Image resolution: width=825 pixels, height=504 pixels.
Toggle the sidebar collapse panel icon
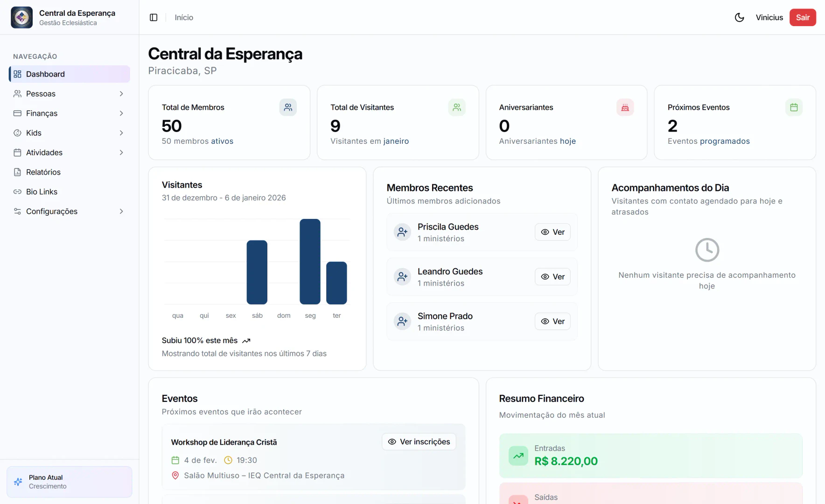coord(154,17)
